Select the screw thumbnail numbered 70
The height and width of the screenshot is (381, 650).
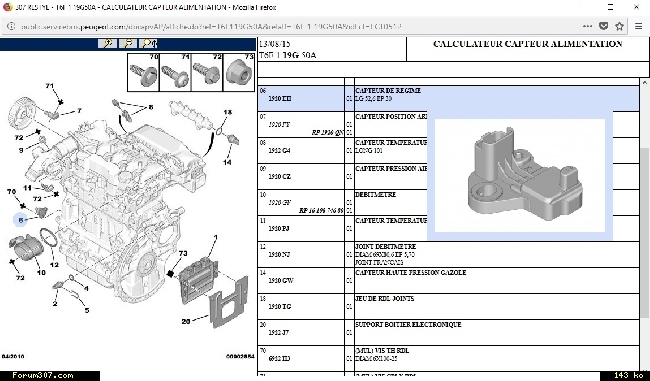pos(143,72)
